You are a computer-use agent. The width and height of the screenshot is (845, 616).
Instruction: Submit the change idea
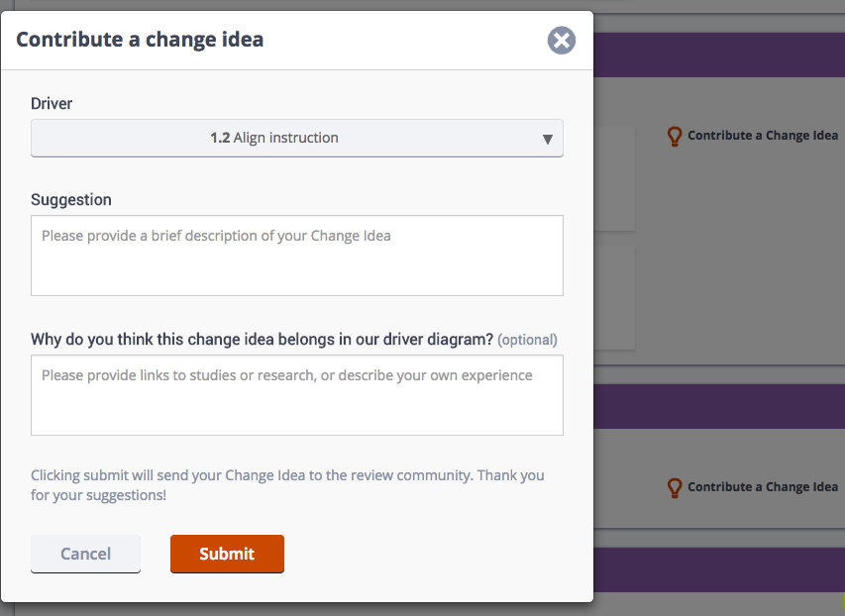click(x=227, y=554)
